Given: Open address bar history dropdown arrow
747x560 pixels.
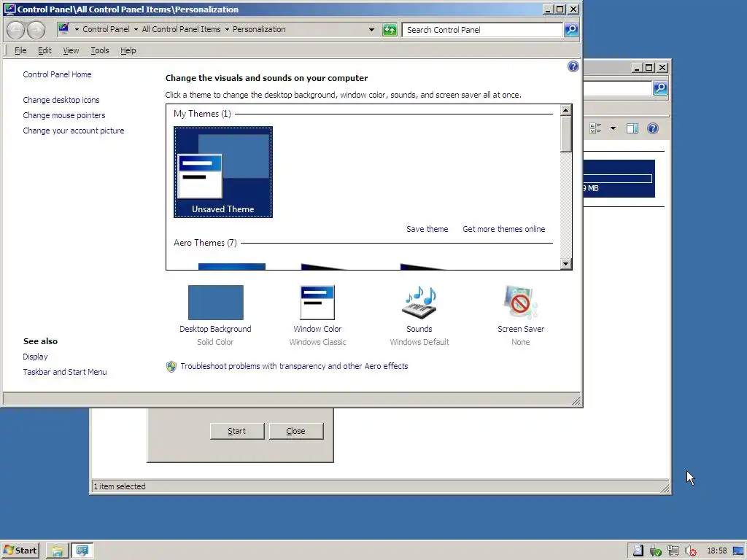Looking at the screenshot, I should (371, 29).
